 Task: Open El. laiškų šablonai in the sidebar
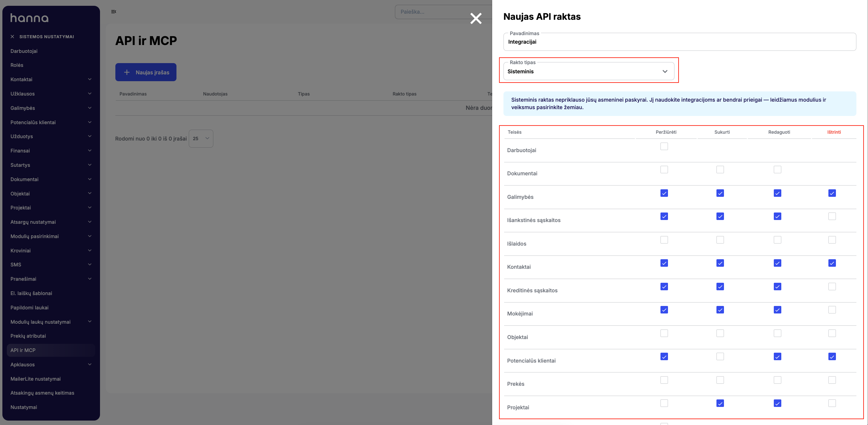click(x=51, y=293)
